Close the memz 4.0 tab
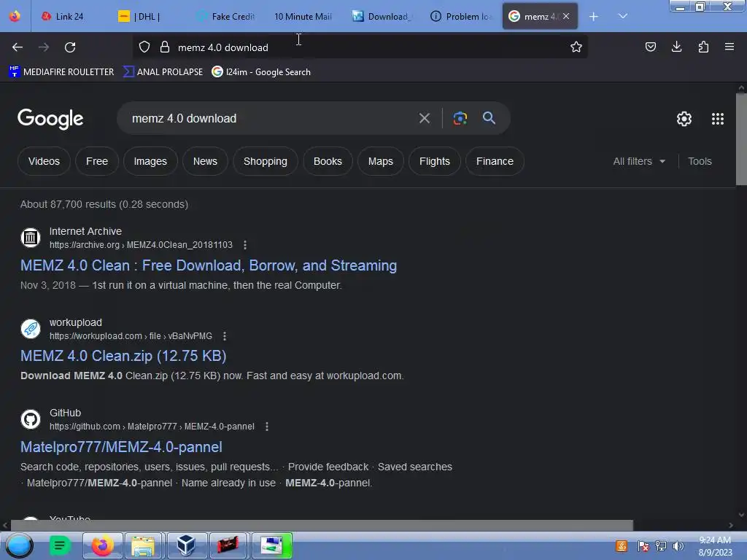Image resolution: width=747 pixels, height=560 pixels. (x=566, y=16)
